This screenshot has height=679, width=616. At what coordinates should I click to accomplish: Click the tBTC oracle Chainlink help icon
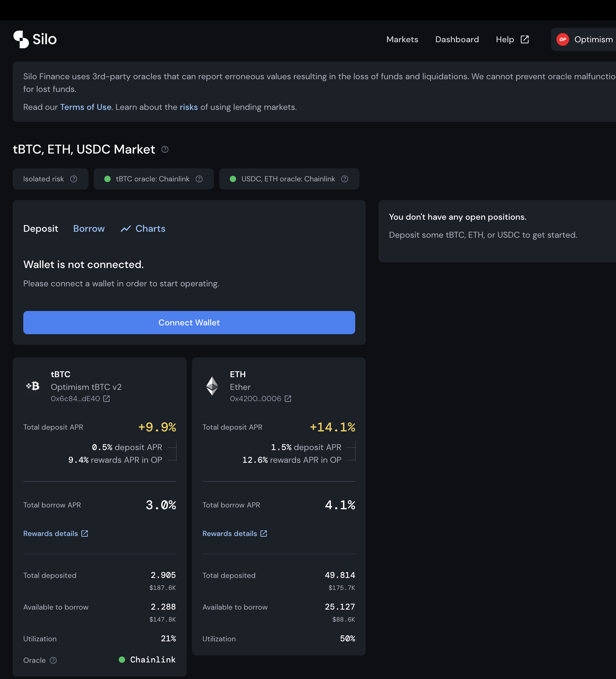coord(199,179)
